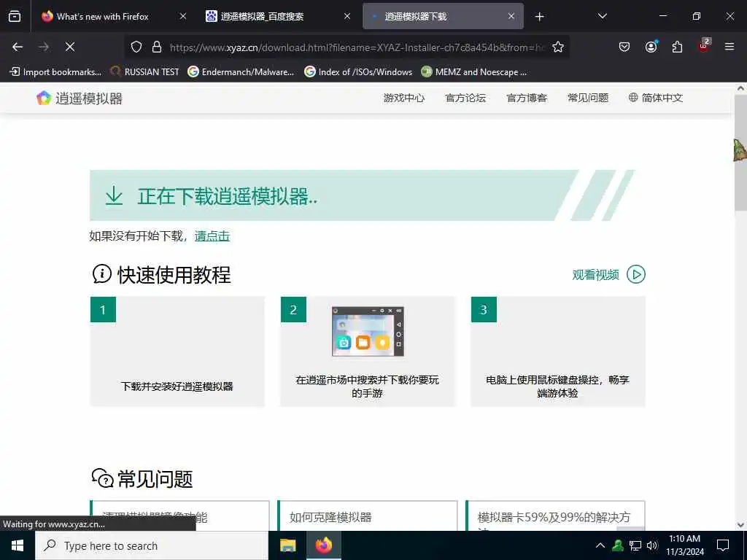
Task: Open uBlock extension icon with badge
Action: [704, 46]
